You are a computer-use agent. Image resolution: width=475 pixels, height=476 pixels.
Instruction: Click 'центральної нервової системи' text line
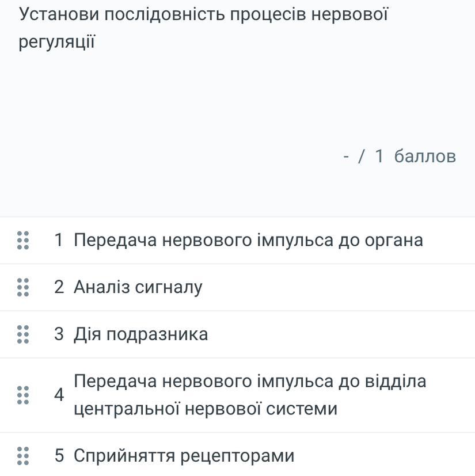[x=205, y=409]
